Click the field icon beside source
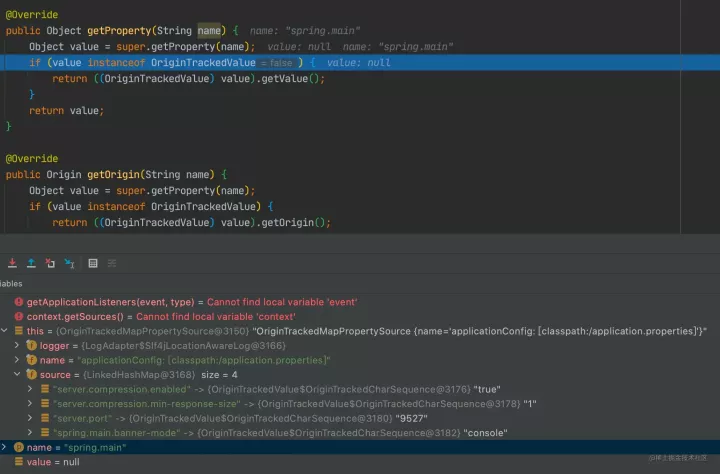720x474 pixels. pos(32,374)
